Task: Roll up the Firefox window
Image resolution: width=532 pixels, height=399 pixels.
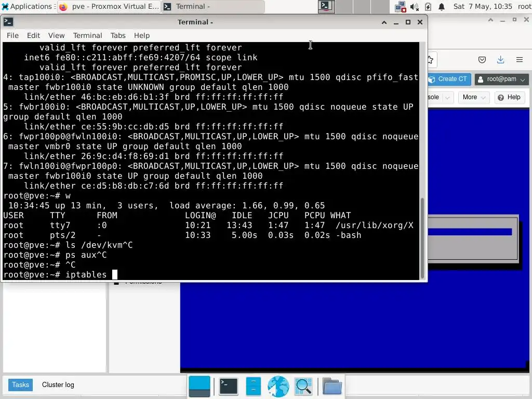Action: point(490,20)
